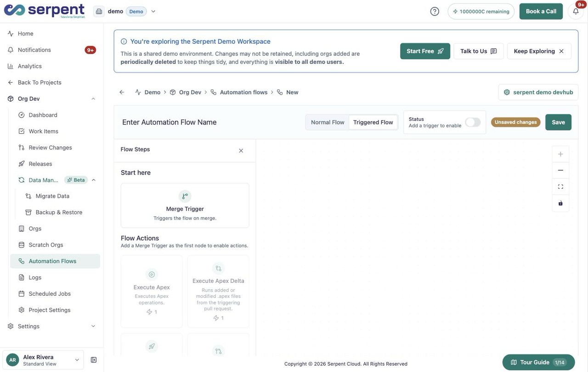This screenshot has width=588, height=372.
Task: Click the Org Dev breadcrumb link
Action: 190,92
